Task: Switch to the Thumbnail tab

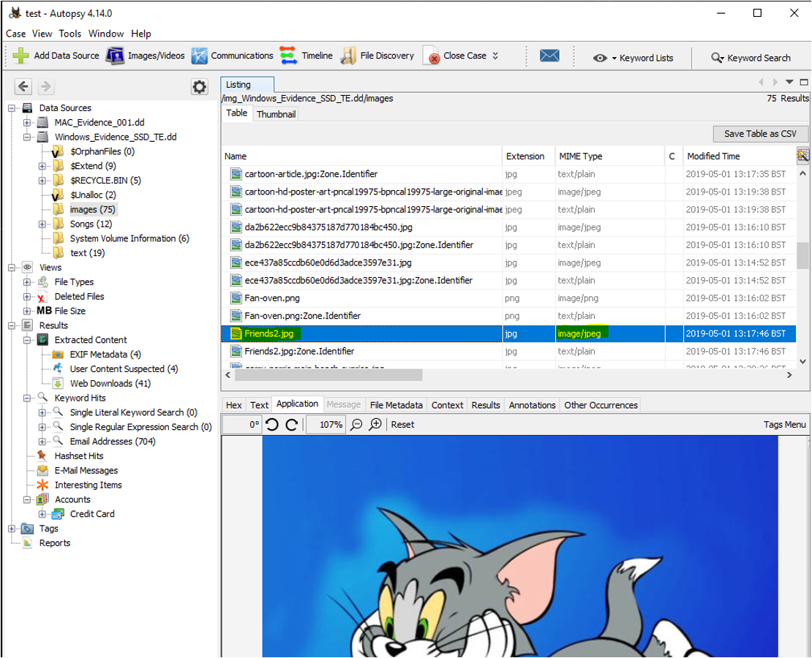Action: pos(276,114)
